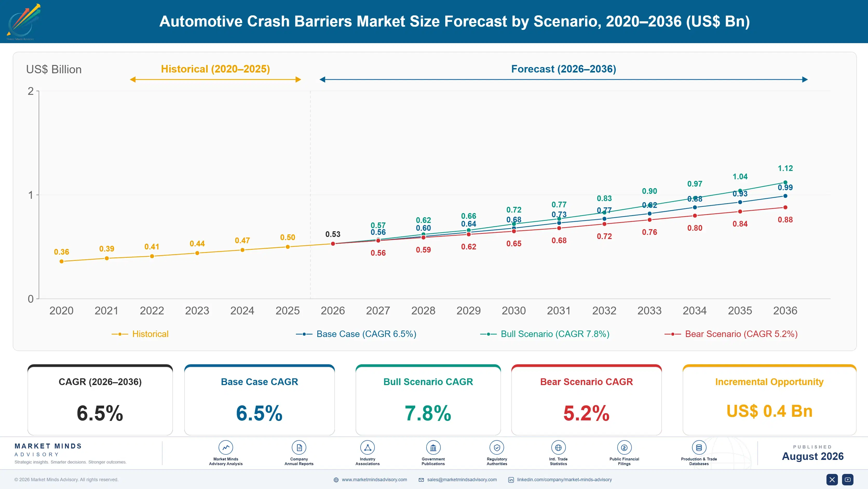
Task: Click the 2030 Bear scenario point 0.65
Action: pos(514,231)
